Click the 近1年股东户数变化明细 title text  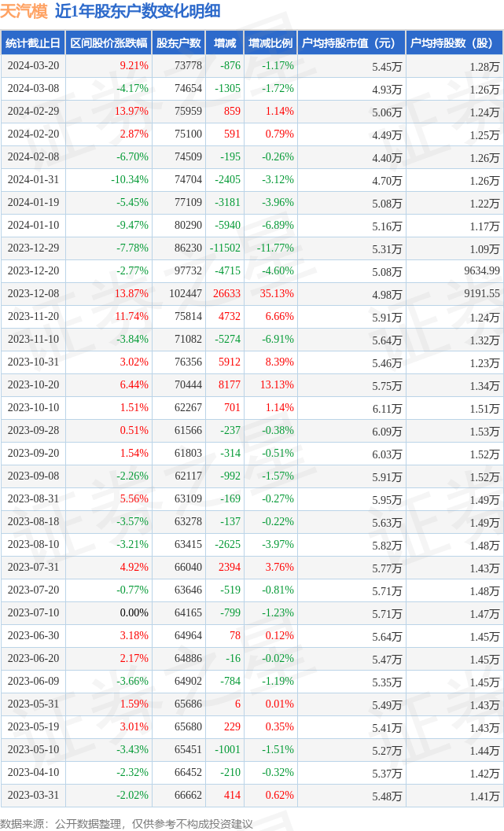(x=138, y=11)
